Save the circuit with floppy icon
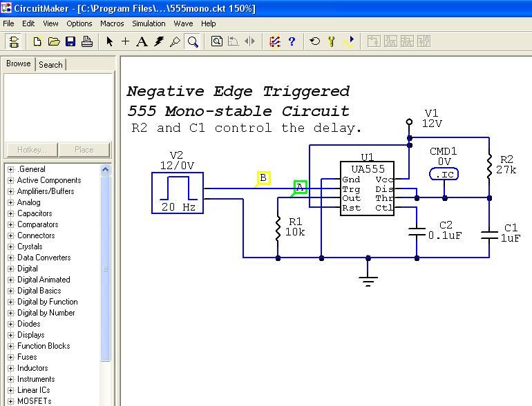Viewport: 532px width, 406px height. point(70,41)
